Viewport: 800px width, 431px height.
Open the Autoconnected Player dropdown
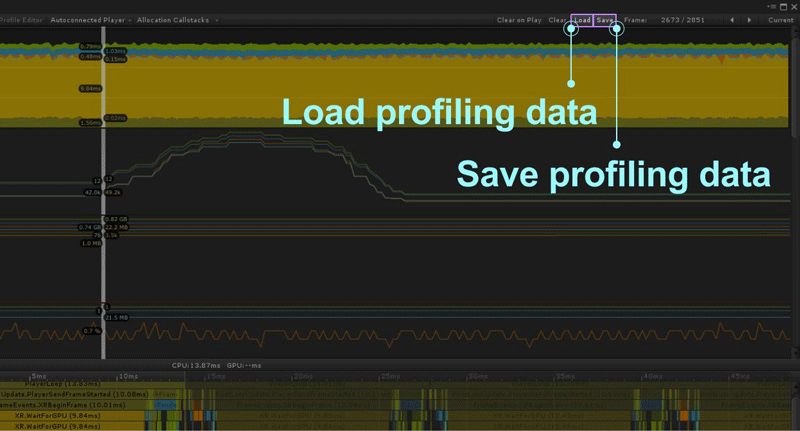[x=88, y=20]
